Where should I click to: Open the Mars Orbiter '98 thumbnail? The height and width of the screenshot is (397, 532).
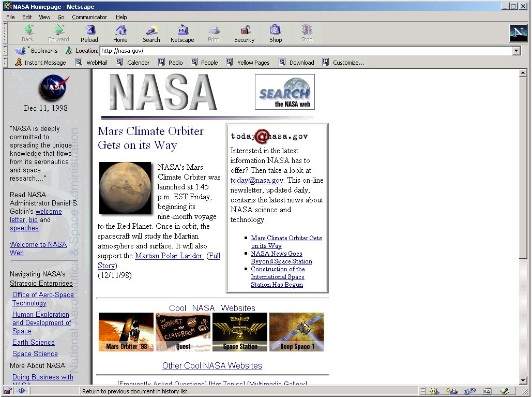click(126, 332)
